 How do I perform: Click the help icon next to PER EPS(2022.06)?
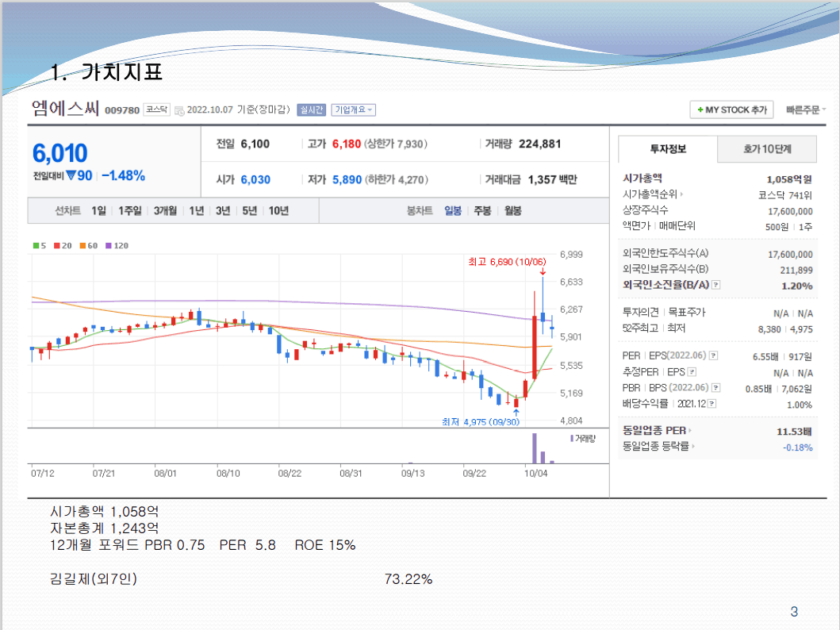713,355
